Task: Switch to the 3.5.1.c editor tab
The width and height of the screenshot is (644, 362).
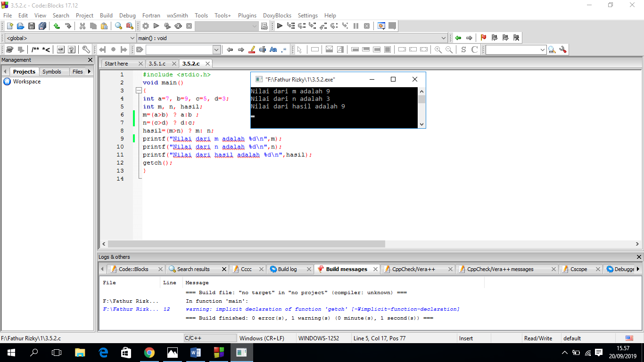Action: [x=157, y=64]
